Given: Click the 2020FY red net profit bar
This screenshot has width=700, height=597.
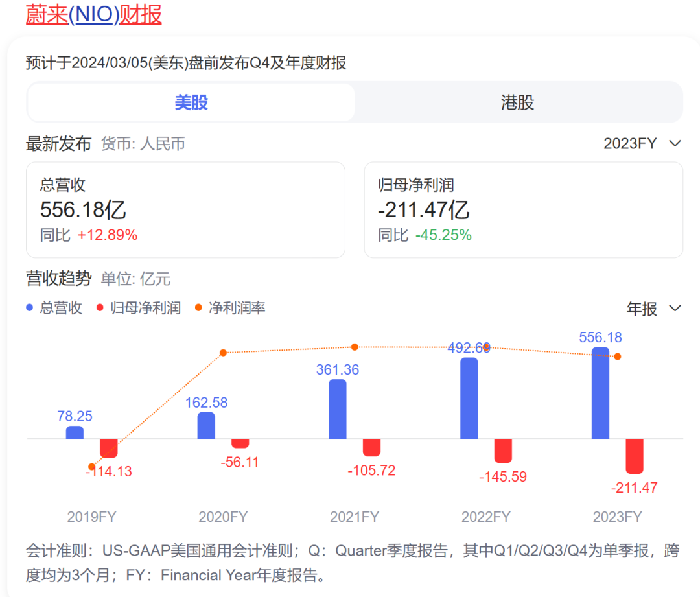Looking at the screenshot, I should click(x=240, y=443).
